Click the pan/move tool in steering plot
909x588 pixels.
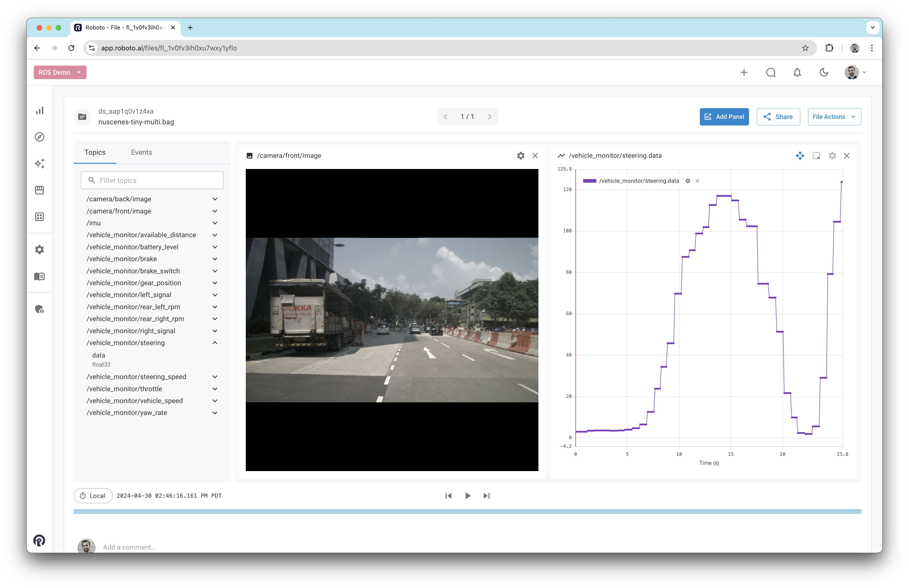800,156
